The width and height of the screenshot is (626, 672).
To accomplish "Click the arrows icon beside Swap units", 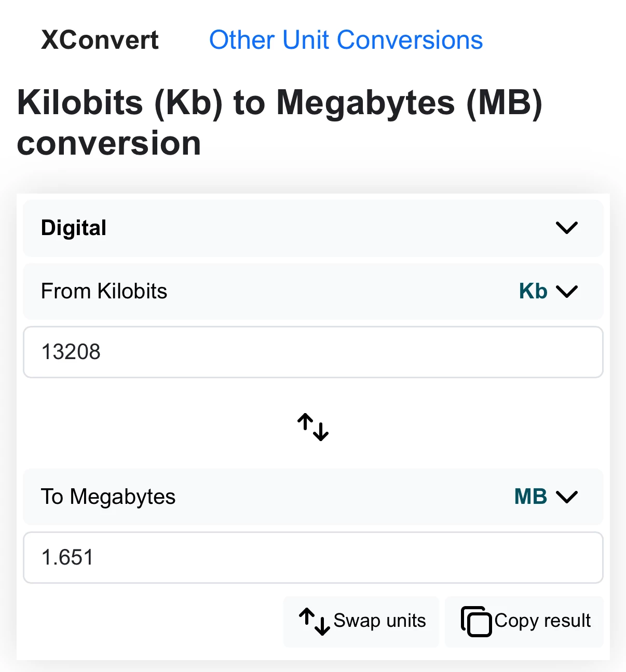I will point(315,621).
